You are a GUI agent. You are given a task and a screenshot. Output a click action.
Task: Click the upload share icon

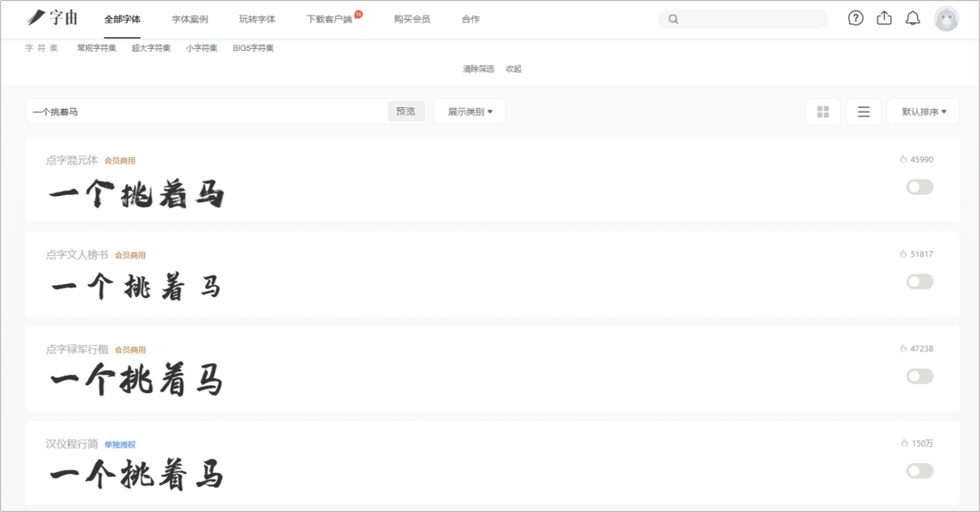pos(885,18)
